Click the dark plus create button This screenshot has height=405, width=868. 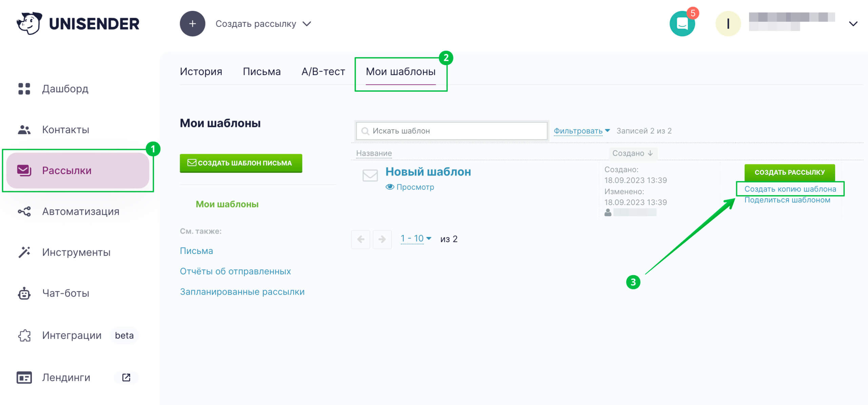tap(192, 24)
